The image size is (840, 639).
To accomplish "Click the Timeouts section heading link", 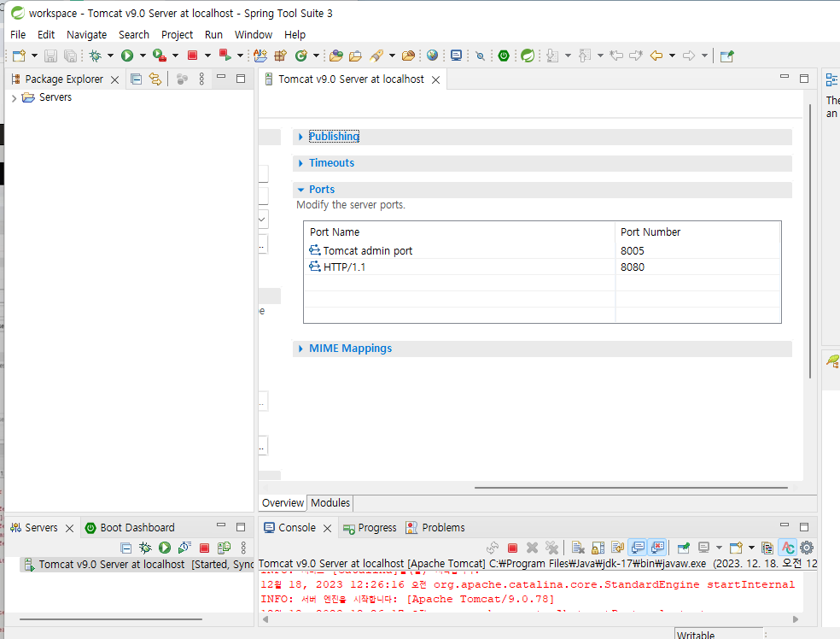I will [331, 163].
